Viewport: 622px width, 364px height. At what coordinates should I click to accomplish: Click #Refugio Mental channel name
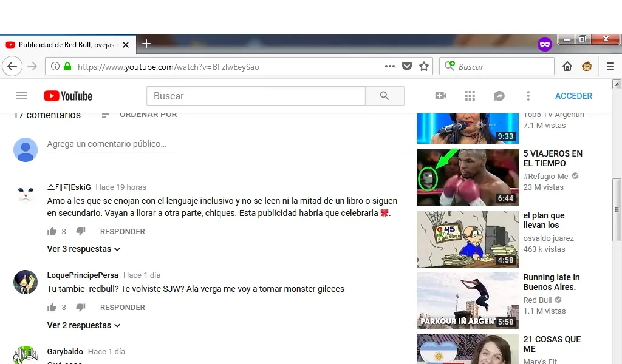click(546, 177)
